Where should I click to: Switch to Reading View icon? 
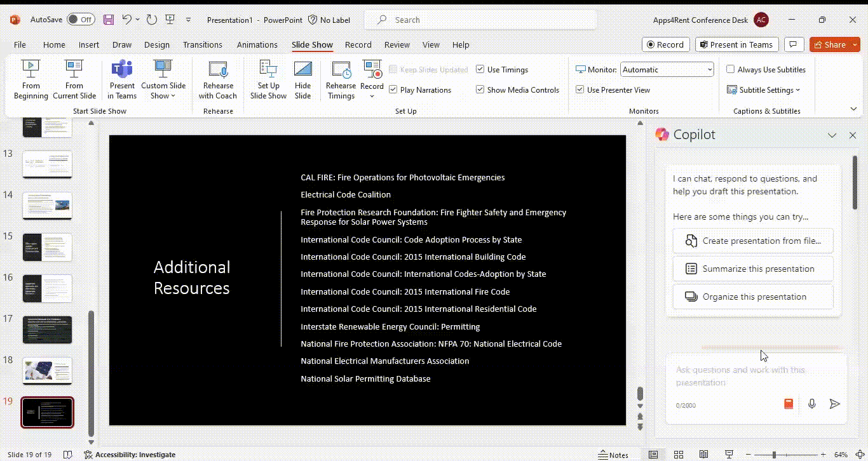click(703, 455)
